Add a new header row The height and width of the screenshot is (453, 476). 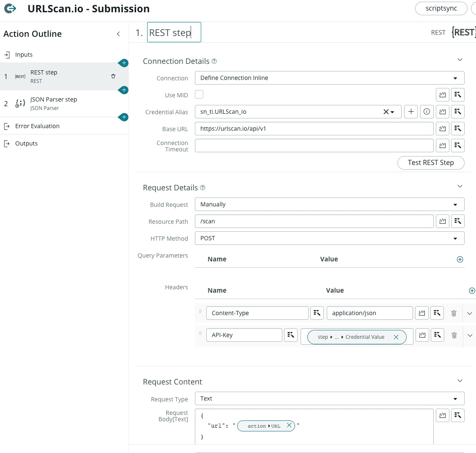[472, 291]
